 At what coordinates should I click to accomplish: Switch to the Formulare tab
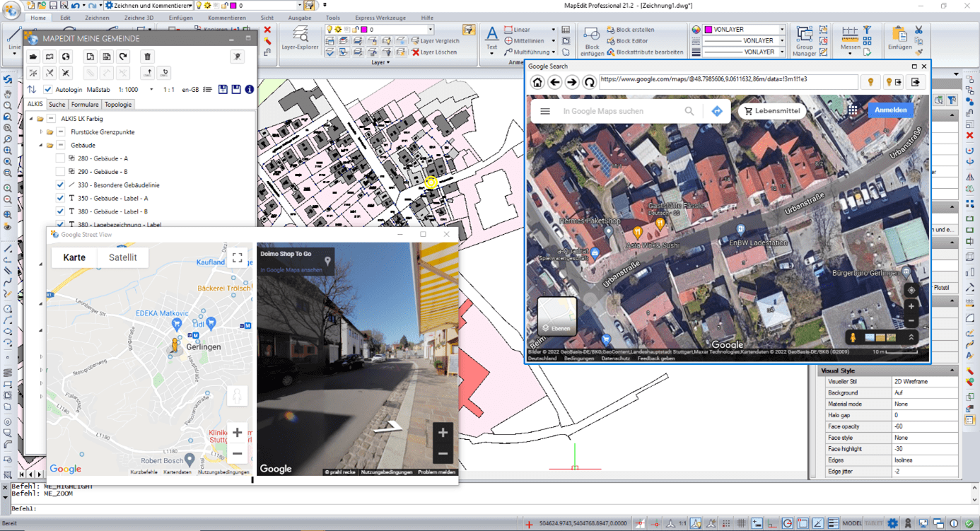pyautogui.click(x=85, y=105)
